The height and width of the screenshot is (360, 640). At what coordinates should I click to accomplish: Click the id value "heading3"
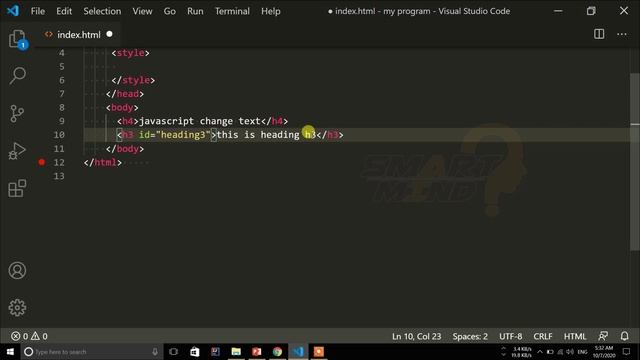183,135
